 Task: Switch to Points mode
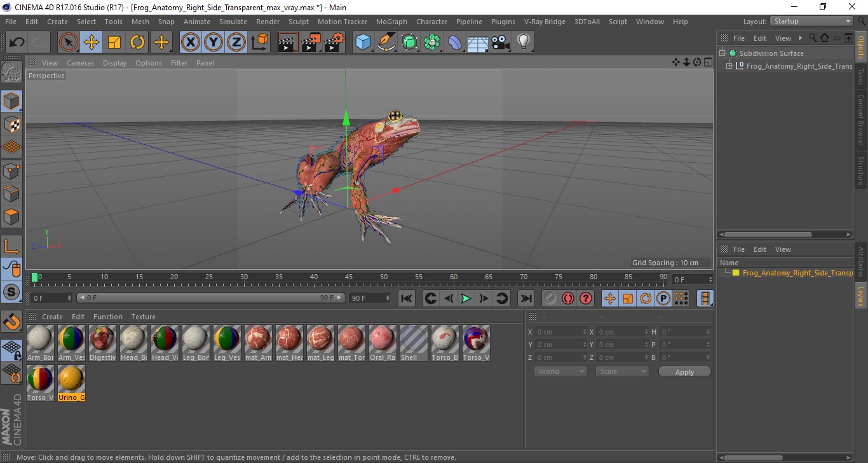[x=11, y=170]
